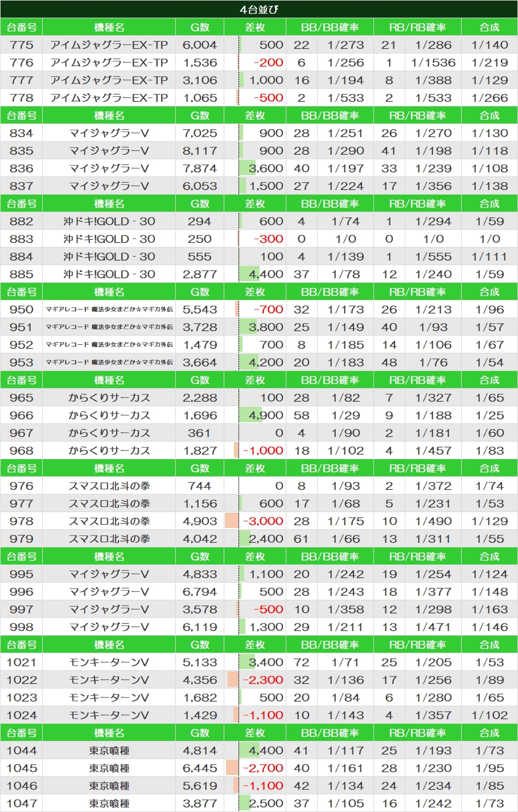518x812 pixels.
Task: Select machine number 775 cell
Action: point(22,45)
